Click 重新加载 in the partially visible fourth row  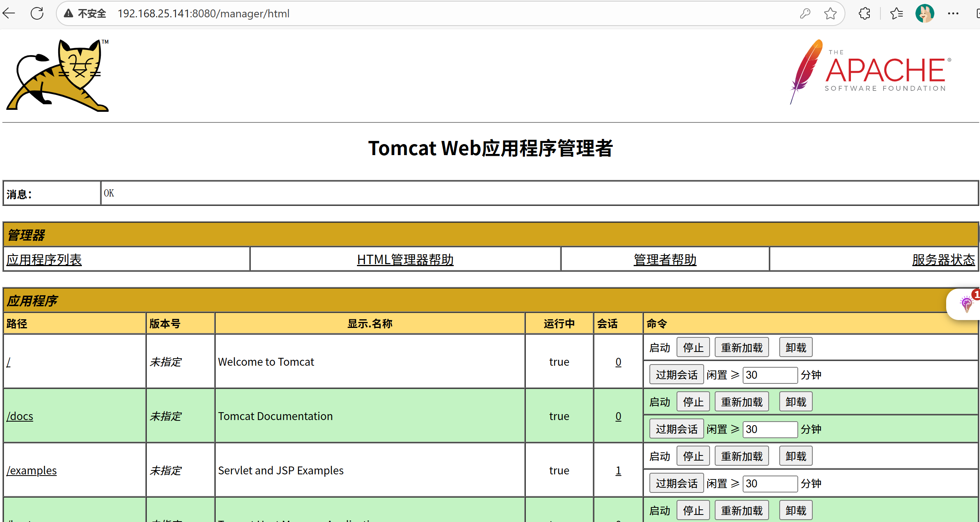click(742, 511)
